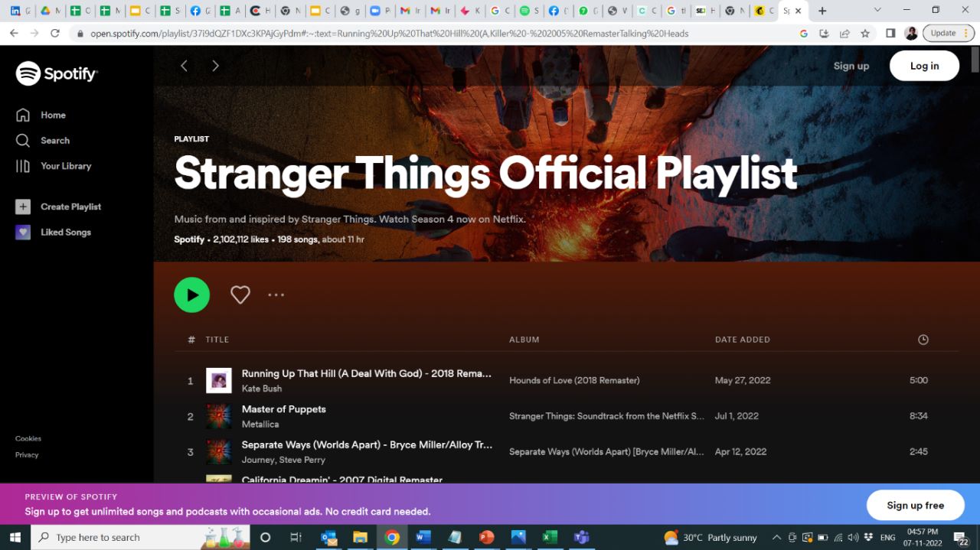Open Your Library in the sidebar
The height and width of the screenshot is (550, 980).
tap(53, 166)
